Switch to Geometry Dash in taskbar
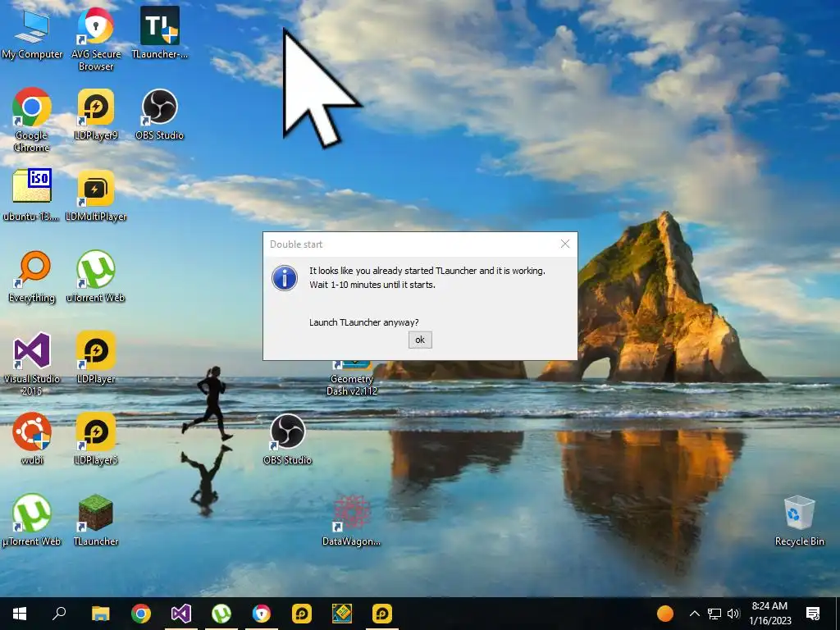 tap(342, 614)
